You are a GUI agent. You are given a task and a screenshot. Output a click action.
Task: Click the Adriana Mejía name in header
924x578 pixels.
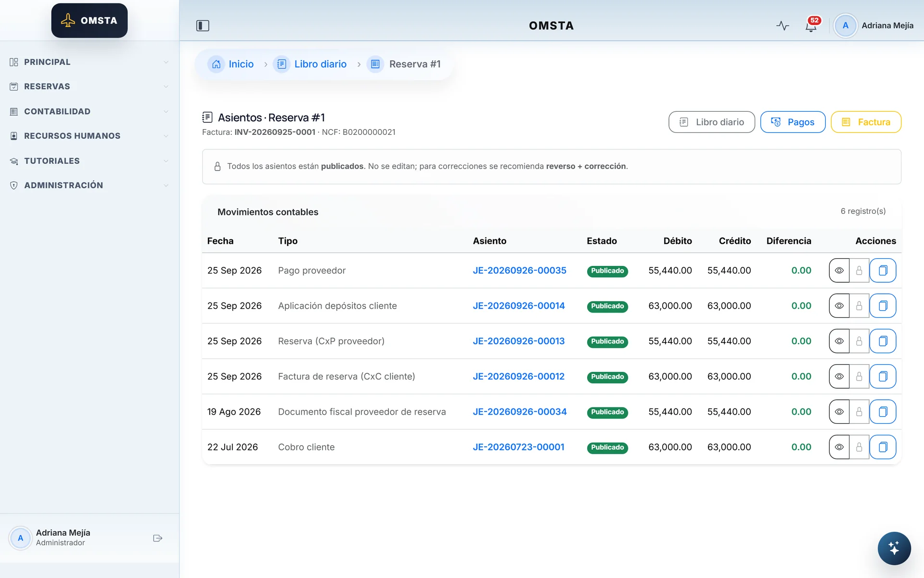887,26
